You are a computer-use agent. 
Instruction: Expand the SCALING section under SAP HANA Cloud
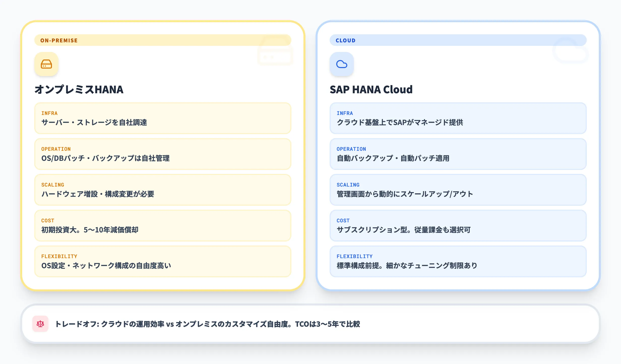pyautogui.click(x=458, y=190)
